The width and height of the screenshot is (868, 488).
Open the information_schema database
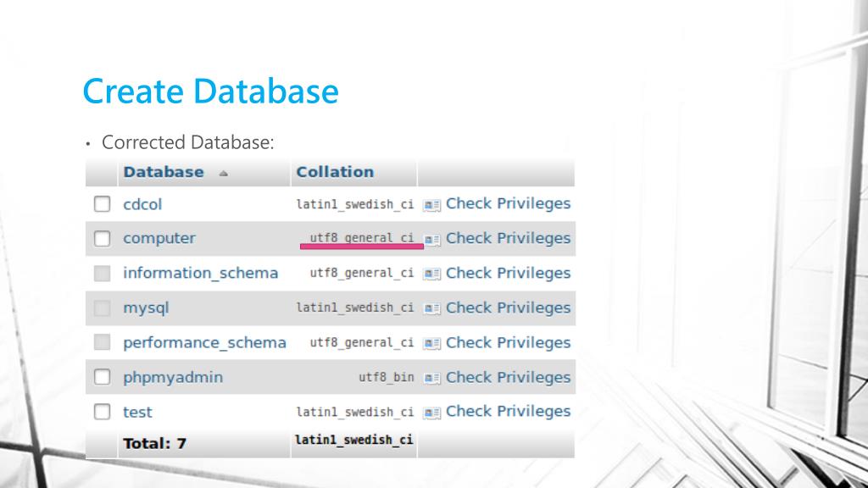point(200,274)
